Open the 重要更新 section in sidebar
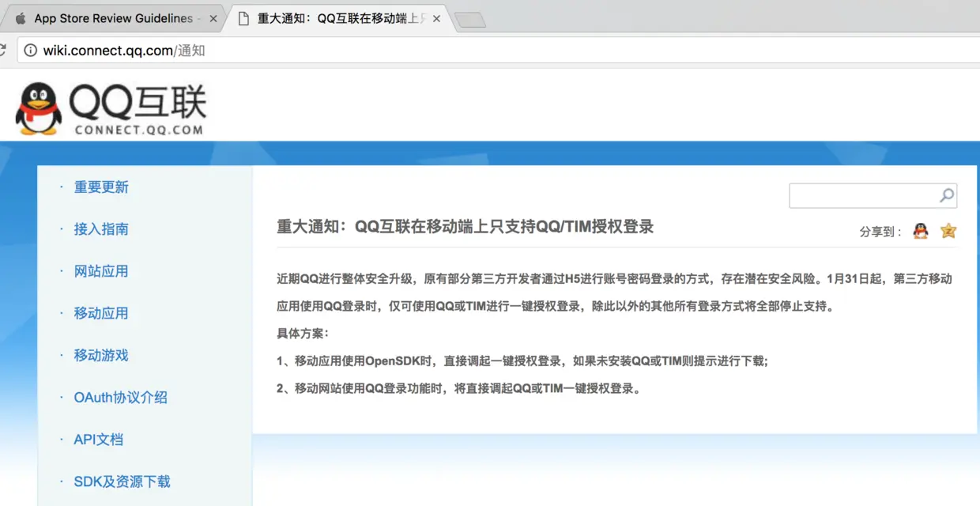This screenshot has height=506, width=980. pyautogui.click(x=100, y=187)
